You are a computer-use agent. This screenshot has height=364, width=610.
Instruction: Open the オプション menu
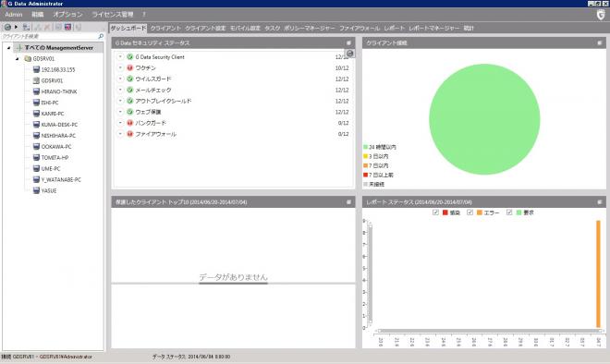pyautogui.click(x=67, y=15)
